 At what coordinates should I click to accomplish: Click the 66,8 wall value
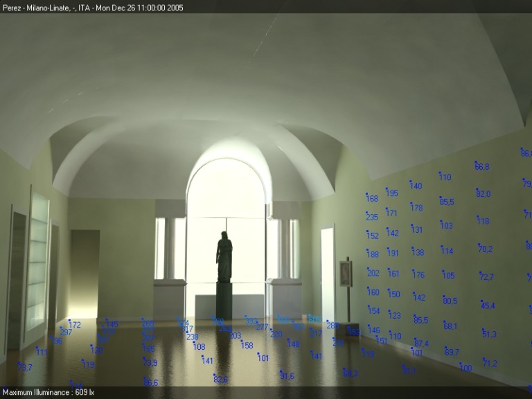pyautogui.click(x=482, y=166)
